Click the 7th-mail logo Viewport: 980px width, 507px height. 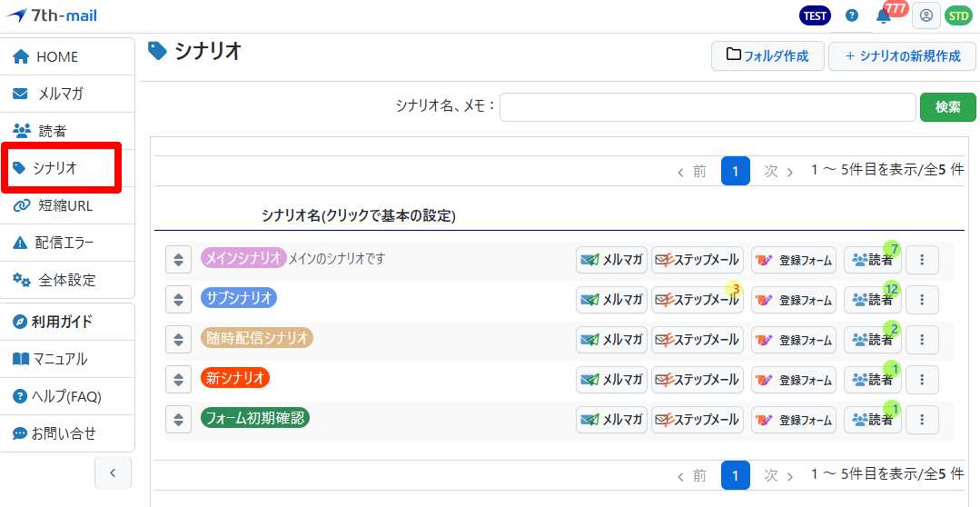click(51, 15)
